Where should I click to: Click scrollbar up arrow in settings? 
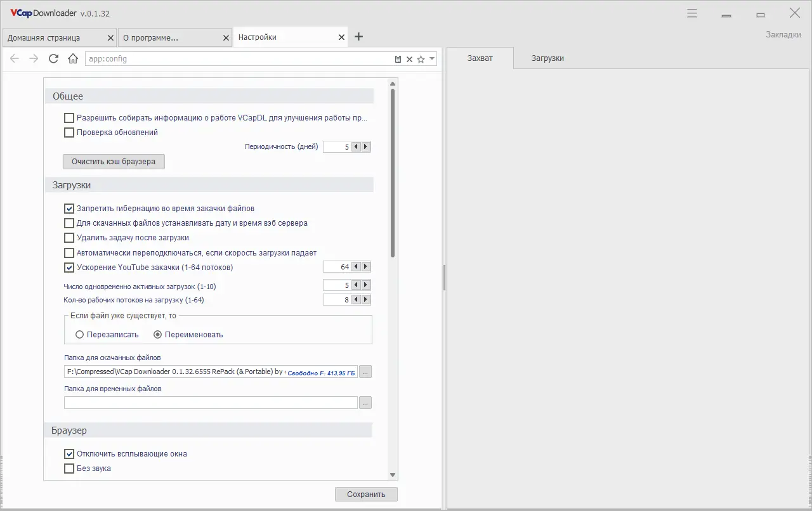(393, 83)
